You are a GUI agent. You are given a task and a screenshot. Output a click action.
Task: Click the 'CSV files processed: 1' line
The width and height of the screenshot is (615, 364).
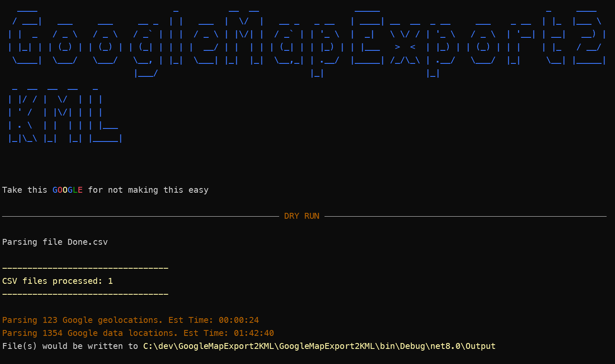[x=58, y=281]
